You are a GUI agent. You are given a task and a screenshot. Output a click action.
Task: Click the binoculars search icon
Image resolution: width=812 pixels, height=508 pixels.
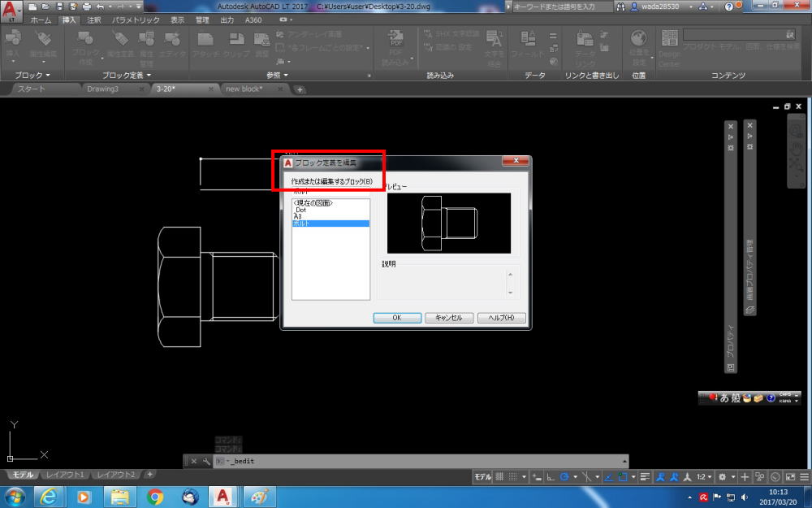coord(620,7)
